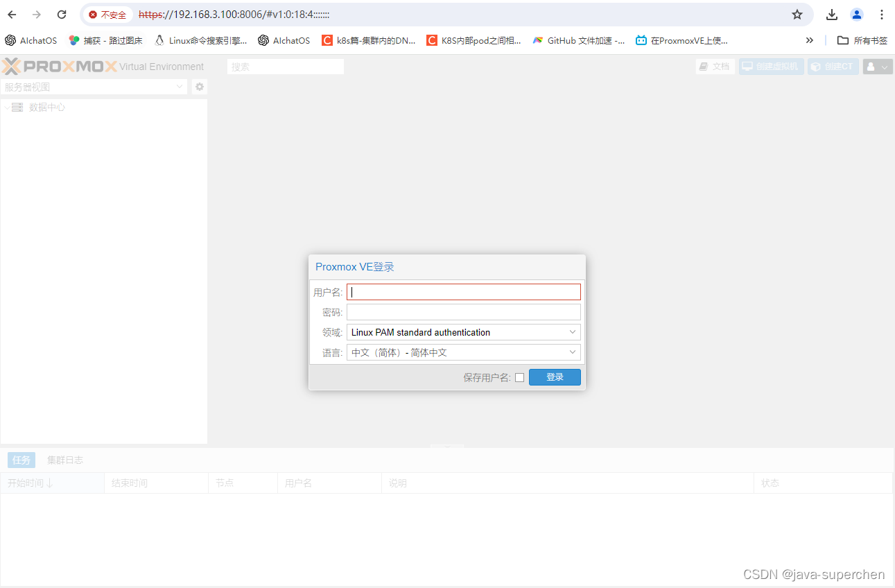
Task: Open the first AIchatOS bookmark
Action: [31, 40]
